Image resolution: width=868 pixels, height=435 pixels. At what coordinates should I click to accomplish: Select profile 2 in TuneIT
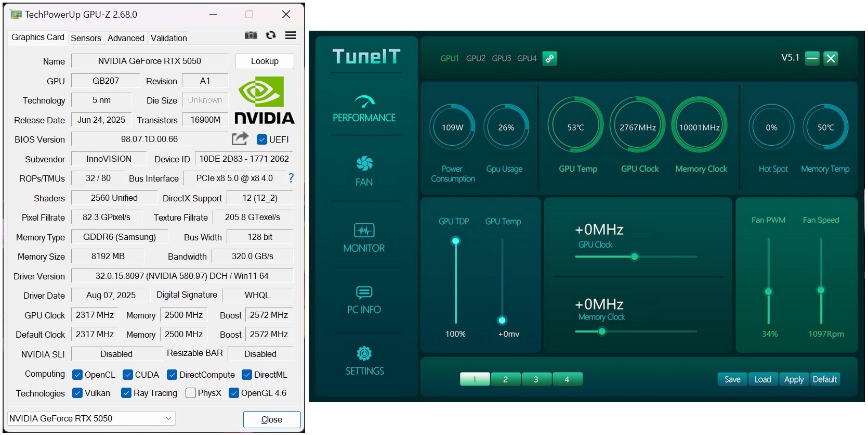[x=505, y=379]
